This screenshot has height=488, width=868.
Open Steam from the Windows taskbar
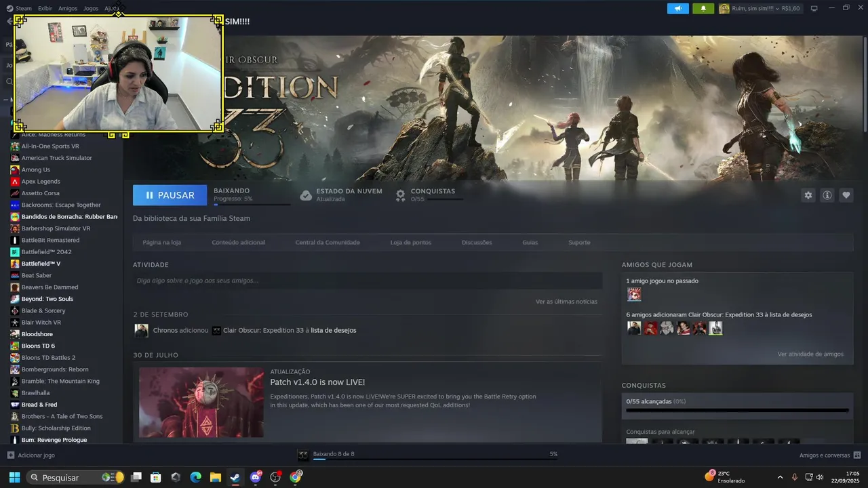[235, 477]
